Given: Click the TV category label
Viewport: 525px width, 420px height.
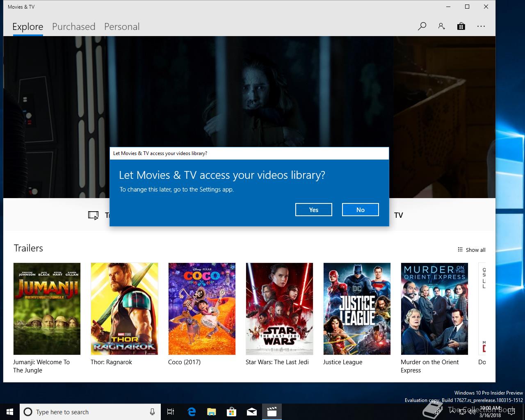Looking at the screenshot, I should pyautogui.click(x=399, y=215).
